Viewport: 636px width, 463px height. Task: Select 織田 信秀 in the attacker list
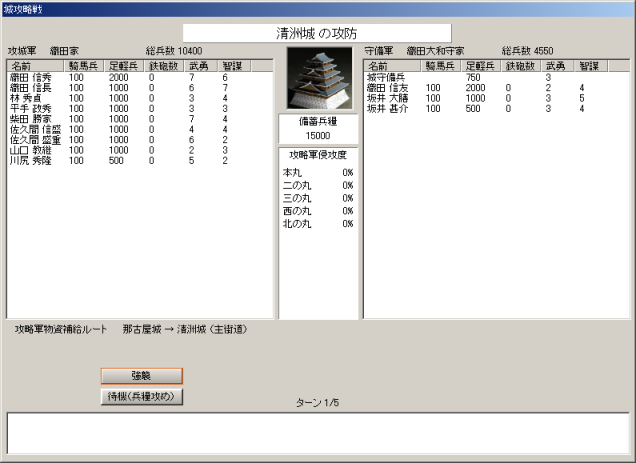31,77
